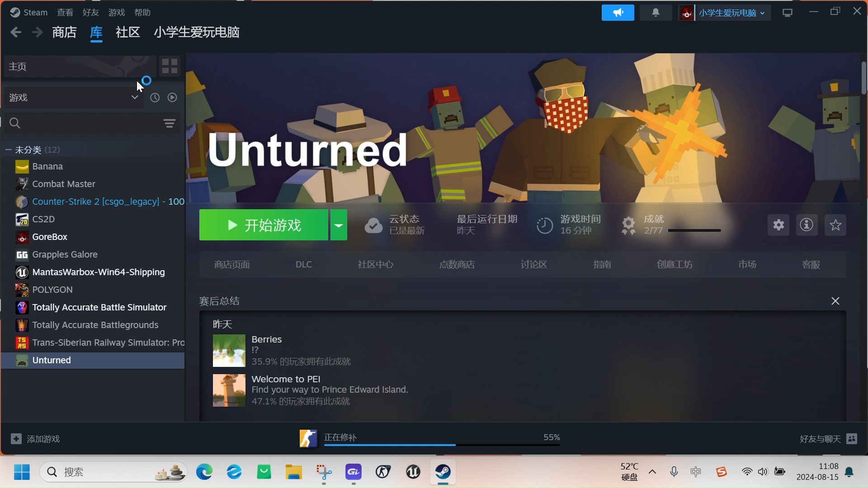Toggle the recent activity clock filter
The image size is (868, 488).
click(155, 98)
